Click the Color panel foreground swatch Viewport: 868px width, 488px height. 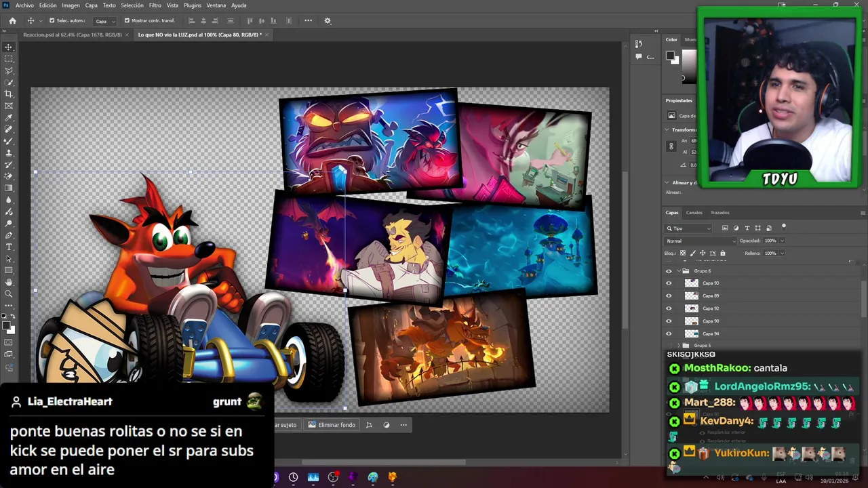(x=670, y=56)
